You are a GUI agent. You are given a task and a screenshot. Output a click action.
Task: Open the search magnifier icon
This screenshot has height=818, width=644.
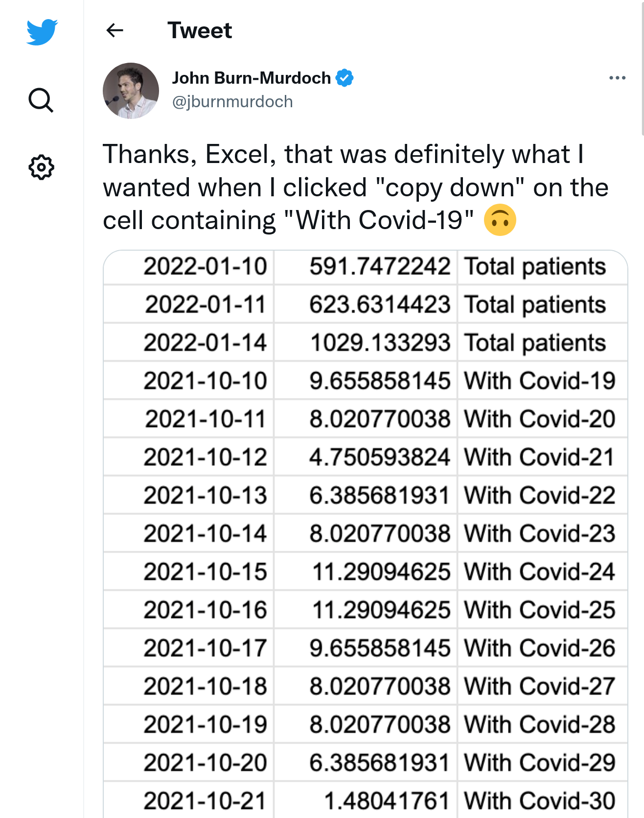(x=41, y=100)
